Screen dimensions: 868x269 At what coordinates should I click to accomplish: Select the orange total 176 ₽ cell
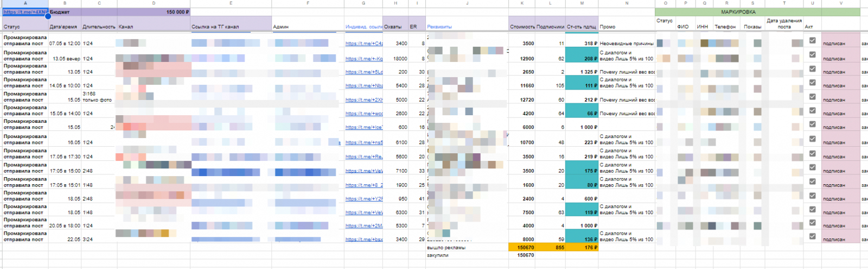point(582,247)
